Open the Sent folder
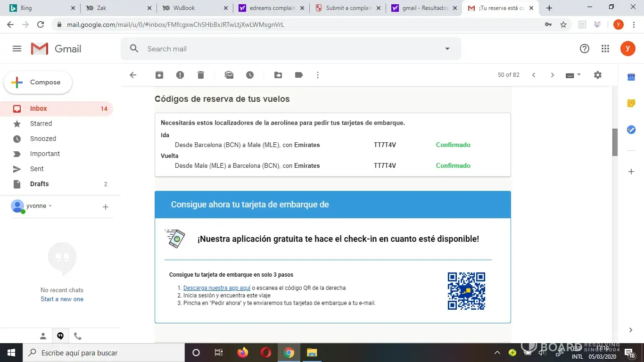This screenshot has width=644, height=362. [57, 169]
